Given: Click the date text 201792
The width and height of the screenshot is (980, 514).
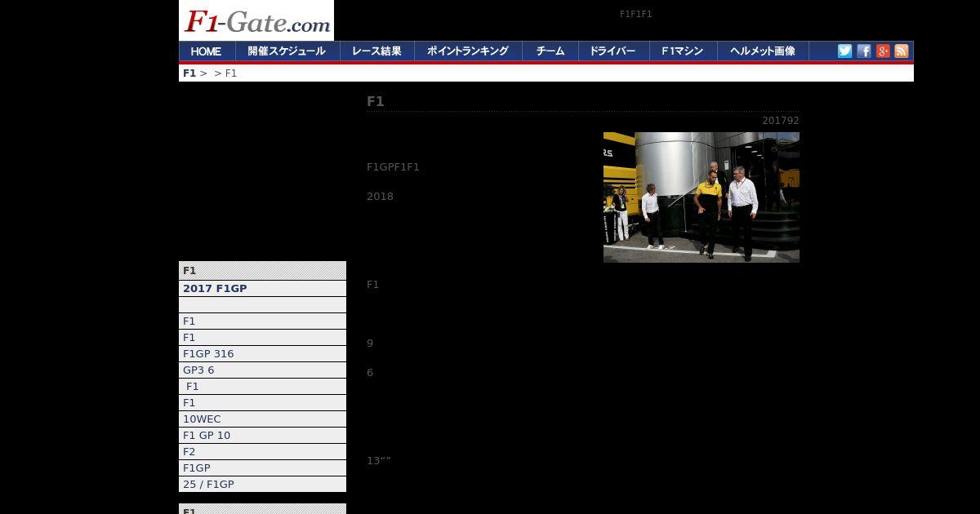Looking at the screenshot, I should click(x=781, y=120).
